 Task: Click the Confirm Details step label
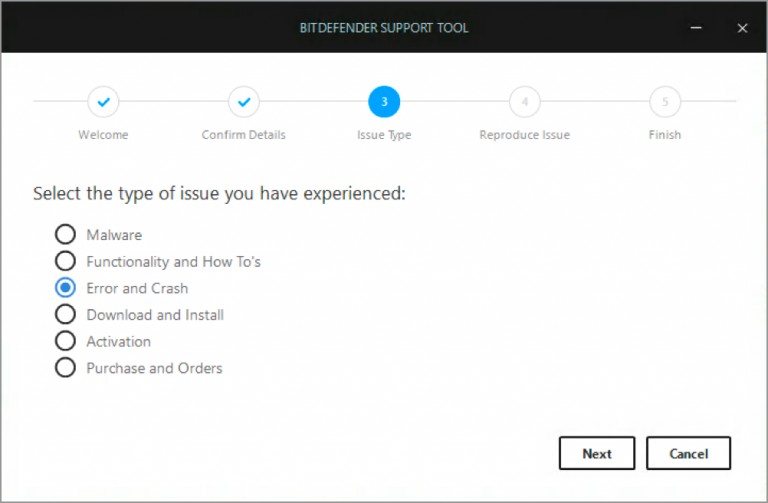coord(243,135)
